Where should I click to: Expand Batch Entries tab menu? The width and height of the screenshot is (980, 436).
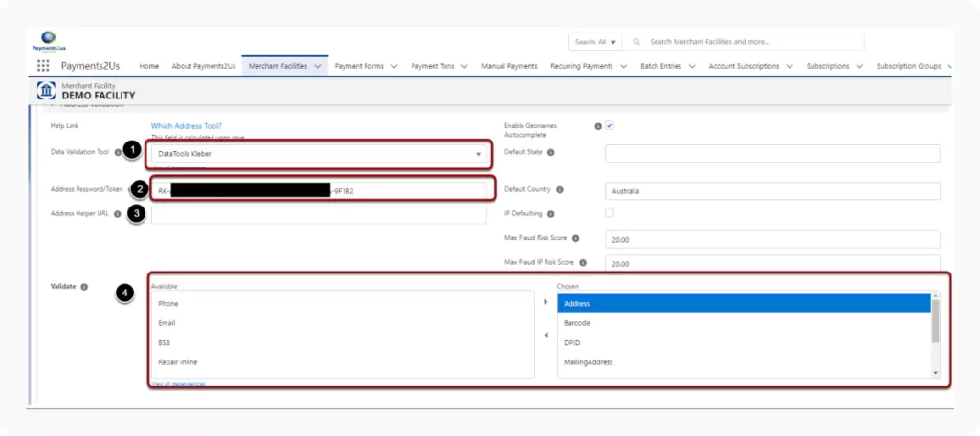pyautogui.click(x=692, y=66)
